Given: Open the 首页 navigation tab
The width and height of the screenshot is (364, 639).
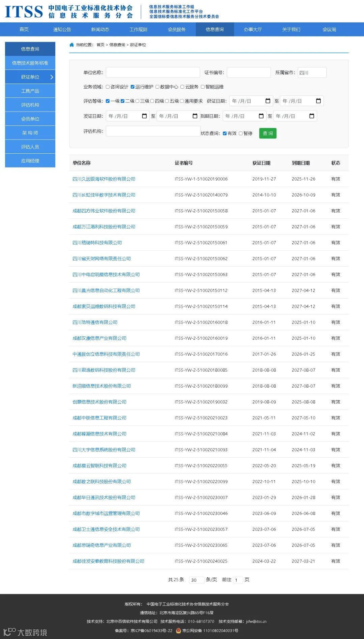Looking at the screenshot, I should [x=24, y=29].
